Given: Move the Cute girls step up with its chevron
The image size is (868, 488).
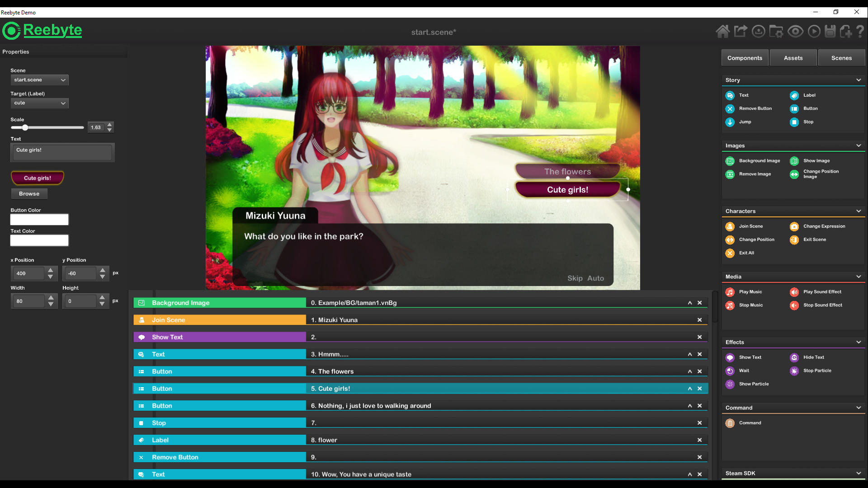Looking at the screenshot, I should point(689,388).
